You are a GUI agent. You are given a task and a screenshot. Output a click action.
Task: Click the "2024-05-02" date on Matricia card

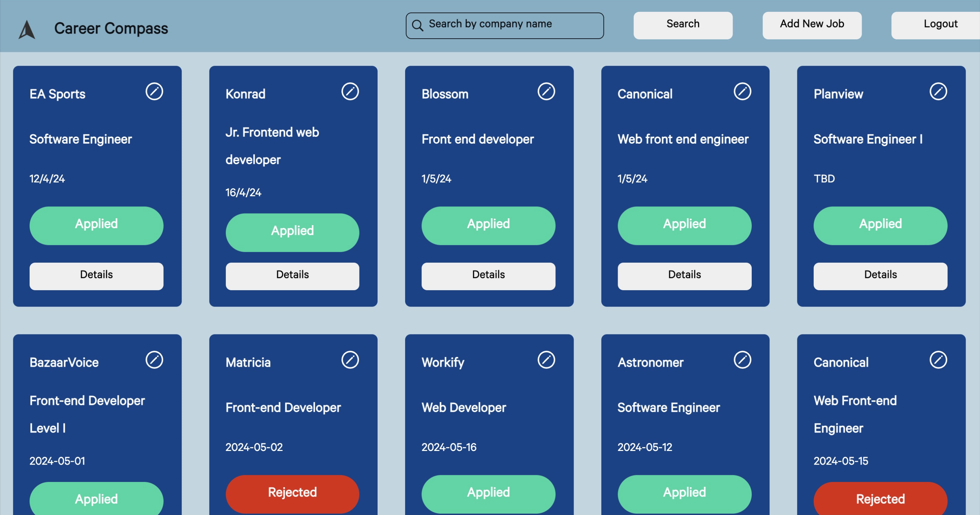(254, 447)
